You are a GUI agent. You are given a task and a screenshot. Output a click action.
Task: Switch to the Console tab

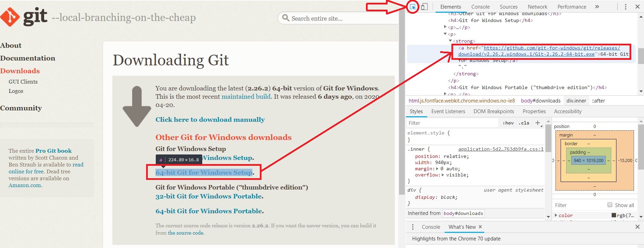480,7
